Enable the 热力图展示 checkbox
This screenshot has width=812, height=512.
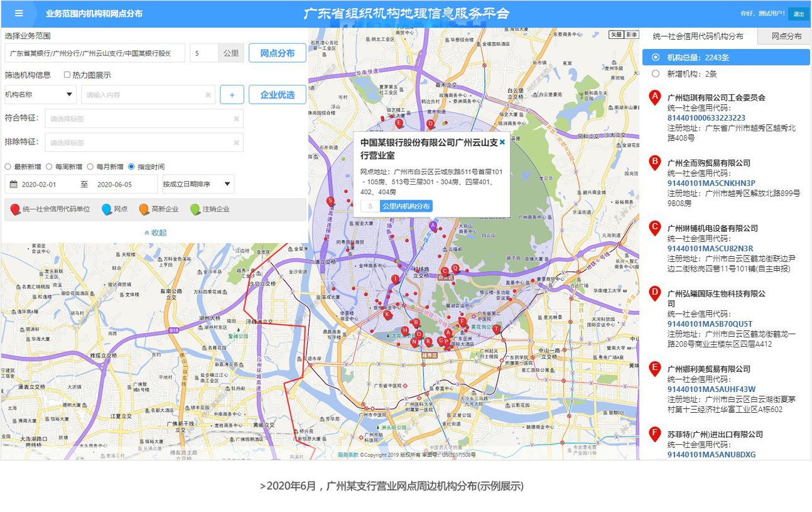coord(67,75)
